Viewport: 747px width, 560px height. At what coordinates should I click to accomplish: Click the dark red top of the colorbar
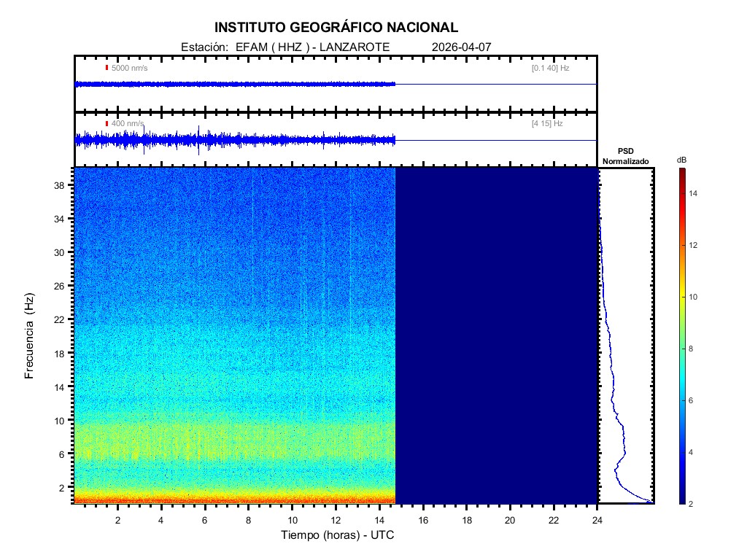click(681, 171)
